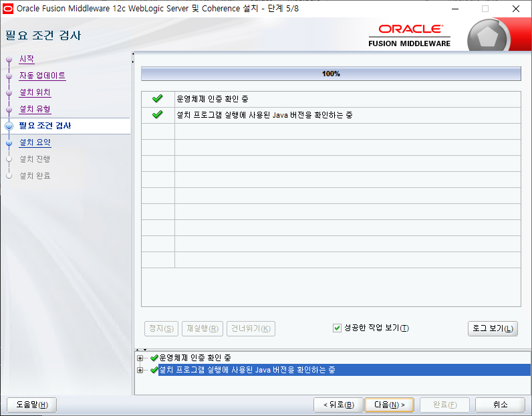Select highlighted Java 버전 tree item
532x416 pixels.
344,370
